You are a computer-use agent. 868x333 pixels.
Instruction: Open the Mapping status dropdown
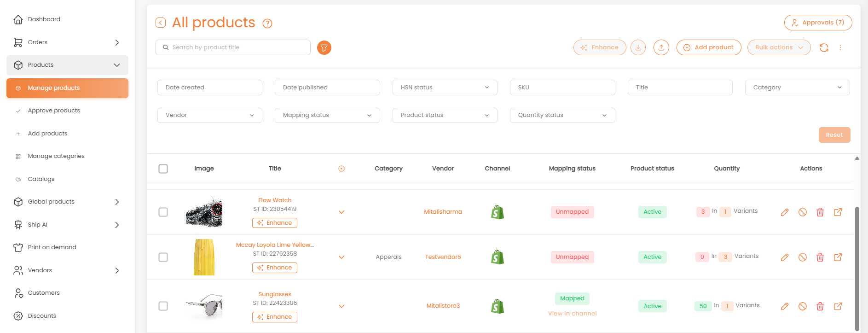327,115
